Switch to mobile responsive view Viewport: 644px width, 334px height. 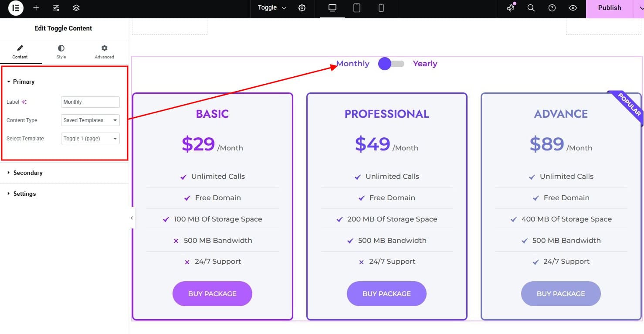[381, 8]
